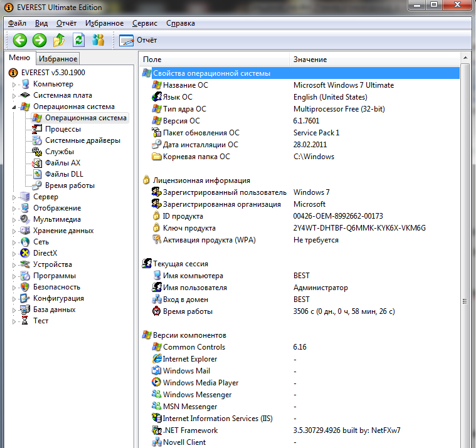Select Службы in the tree
The image size is (476, 448).
(60, 152)
